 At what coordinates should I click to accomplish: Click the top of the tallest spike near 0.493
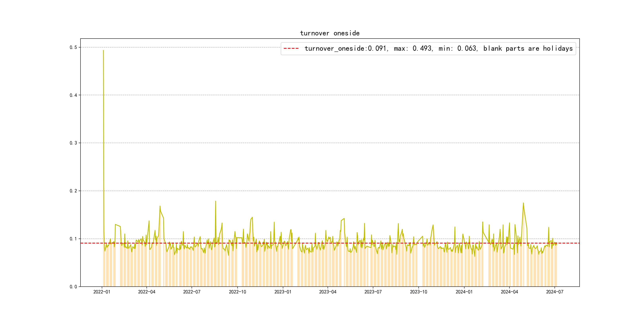[103, 51]
